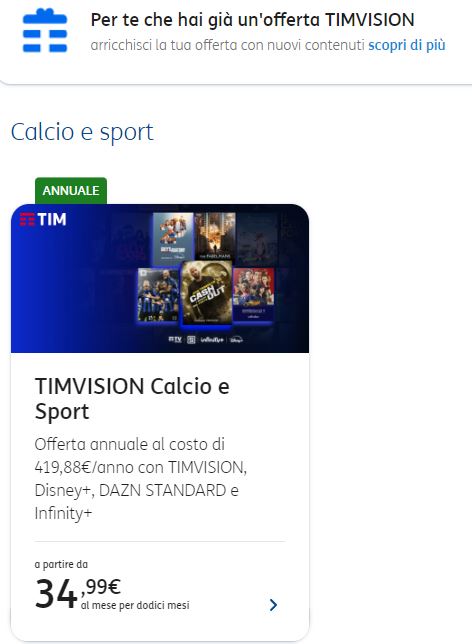Viewport: 472px width, 644px height.
Task: Click the TIM TV logo below posters
Action: click(x=175, y=339)
